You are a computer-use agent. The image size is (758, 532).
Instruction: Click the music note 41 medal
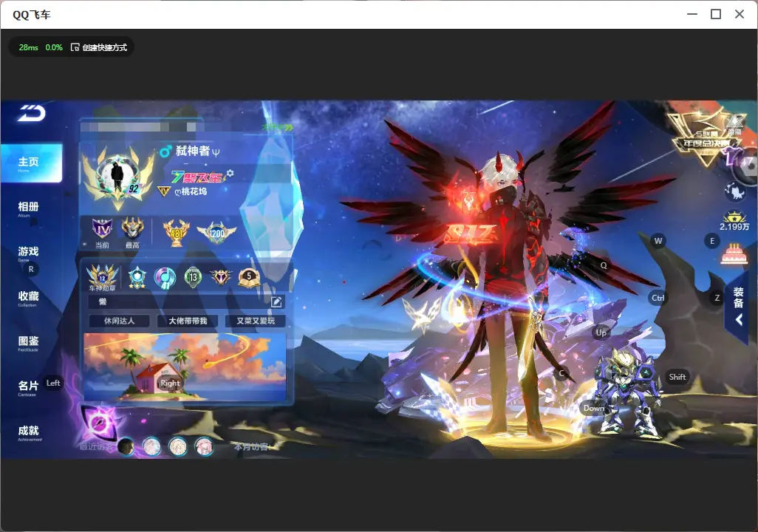tap(165, 278)
